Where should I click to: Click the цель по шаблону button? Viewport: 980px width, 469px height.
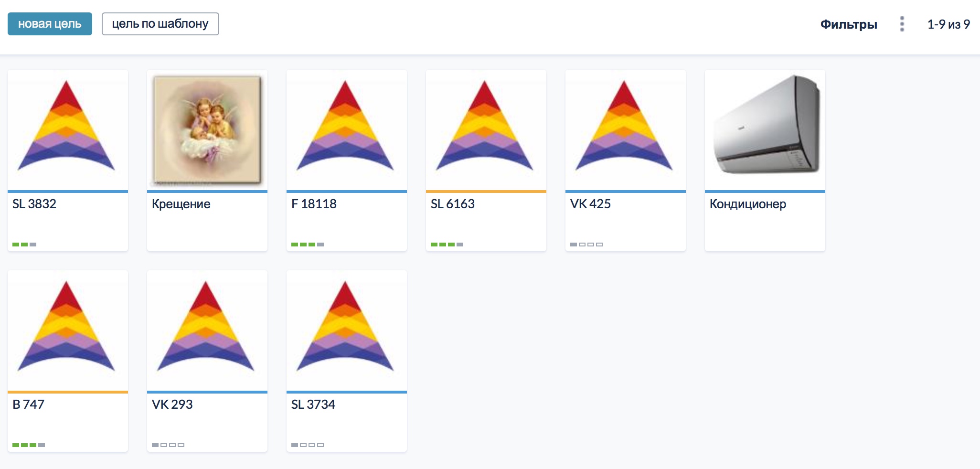(x=160, y=24)
